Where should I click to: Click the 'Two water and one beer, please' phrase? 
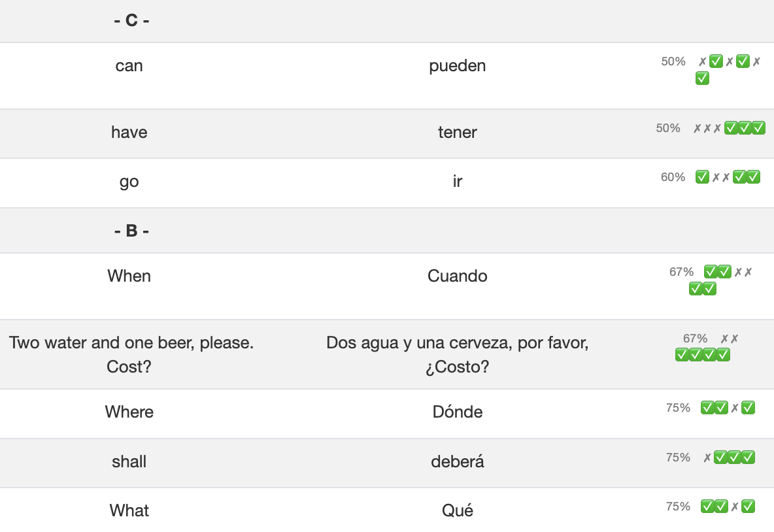(x=131, y=342)
